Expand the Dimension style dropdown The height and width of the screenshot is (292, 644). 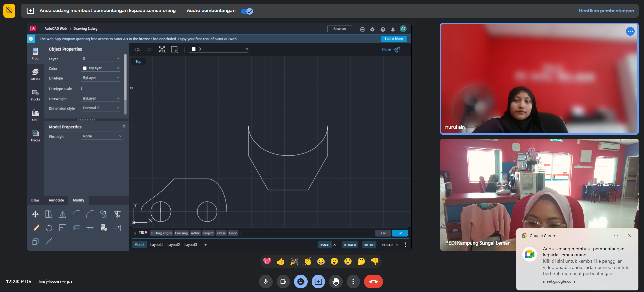coord(101,108)
